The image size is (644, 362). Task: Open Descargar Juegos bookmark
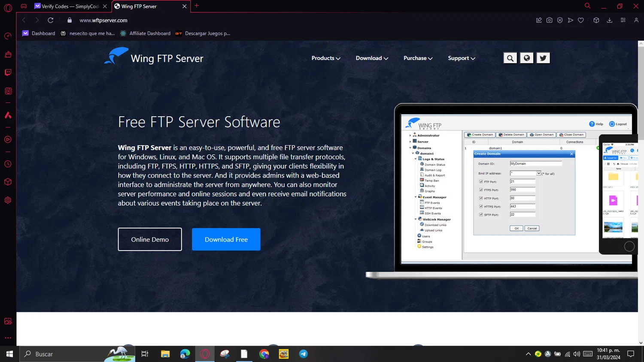point(203,33)
